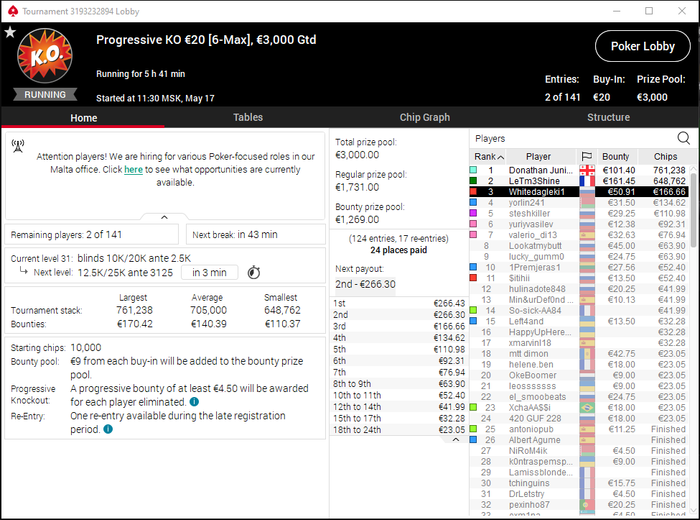Select player steshkiller in list
Image resolution: width=700 pixels, height=520 pixels.
(579, 213)
